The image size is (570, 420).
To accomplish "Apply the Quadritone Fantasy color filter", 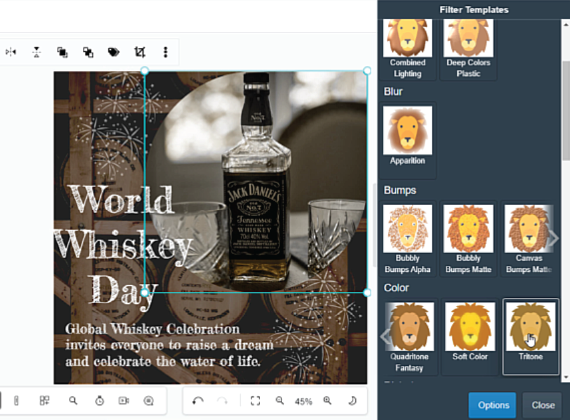I will (409, 336).
